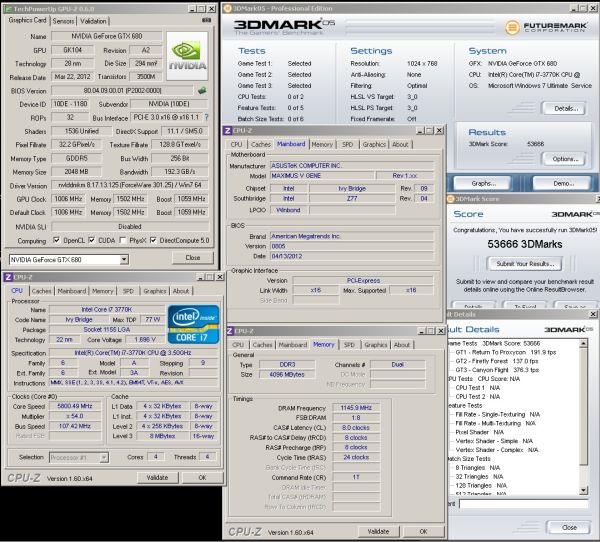Click OK in CPU-Z Memory window
The width and height of the screenshot is (600, 542).
(423, 532)
